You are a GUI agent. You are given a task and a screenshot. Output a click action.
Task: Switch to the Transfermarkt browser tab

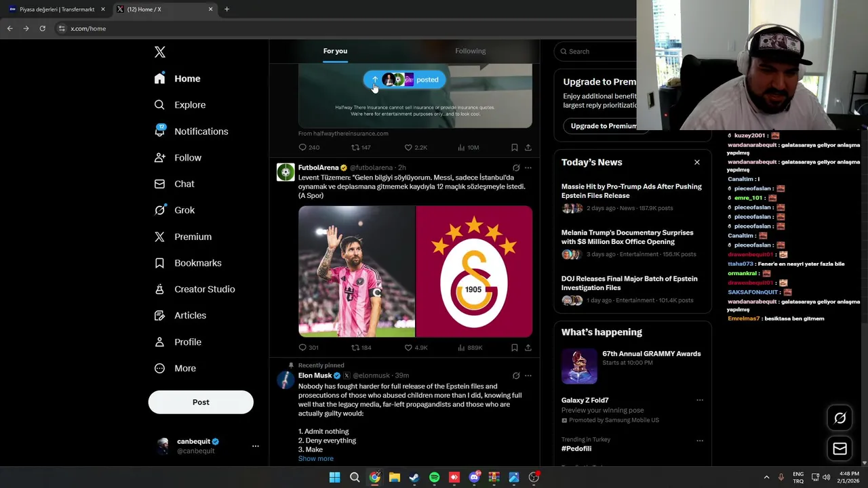tap(57, 9)
